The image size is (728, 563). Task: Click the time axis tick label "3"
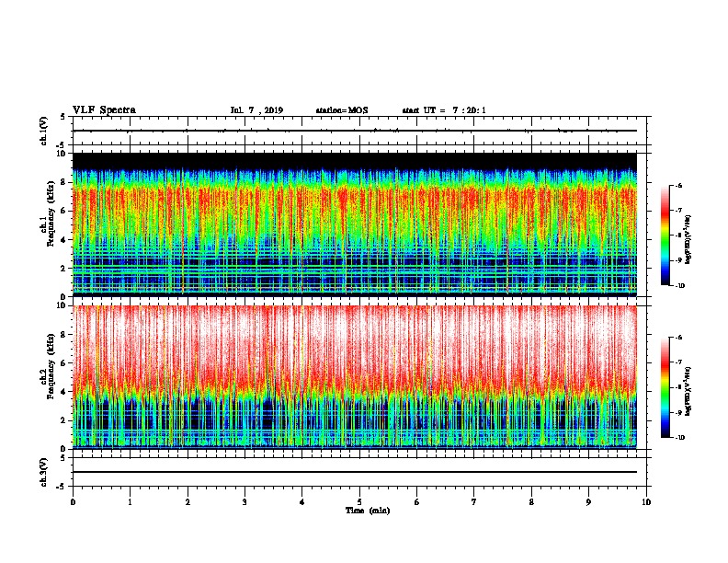245,502
